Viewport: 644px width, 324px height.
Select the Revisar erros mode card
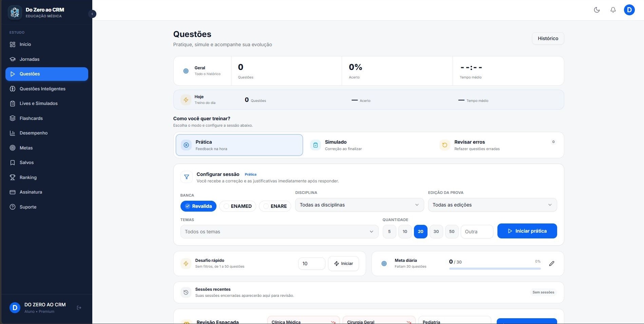click(x=498, y=145)
